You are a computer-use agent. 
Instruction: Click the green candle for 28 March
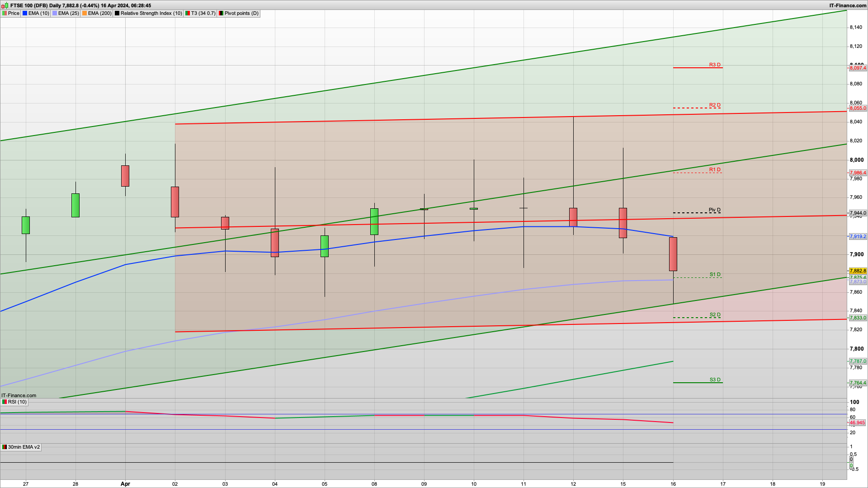(x=75, y=205)
